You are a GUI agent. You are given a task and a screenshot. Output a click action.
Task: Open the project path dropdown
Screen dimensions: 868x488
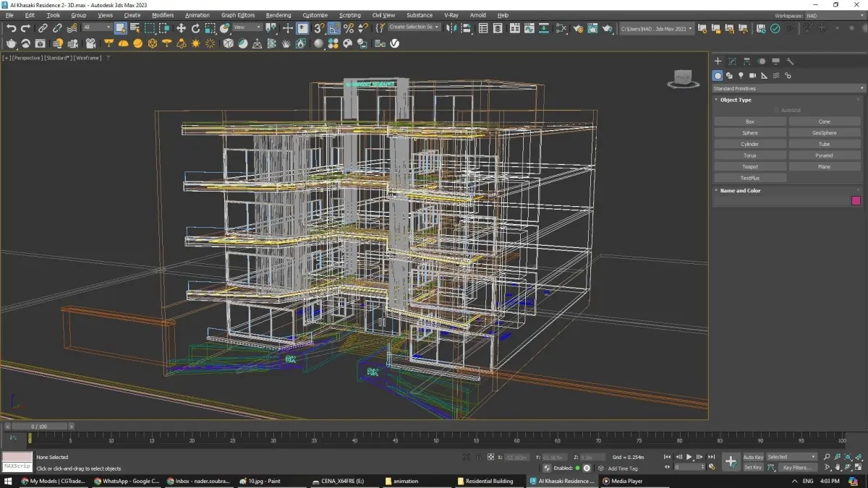tap(656, 28)
